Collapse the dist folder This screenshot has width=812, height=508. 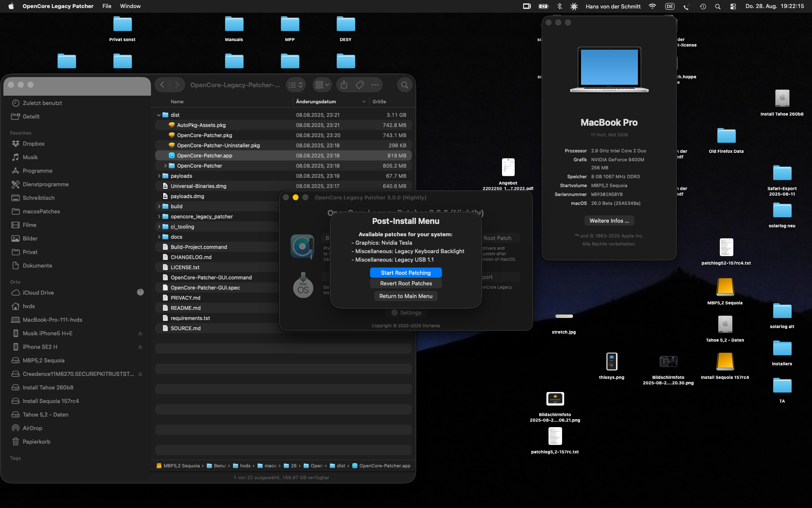(x=159, y=115)
